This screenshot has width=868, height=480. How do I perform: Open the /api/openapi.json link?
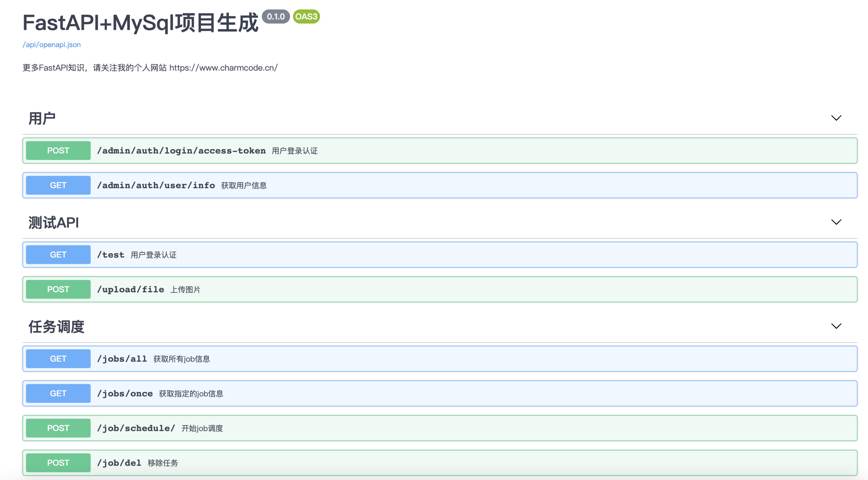pos(51,44)
